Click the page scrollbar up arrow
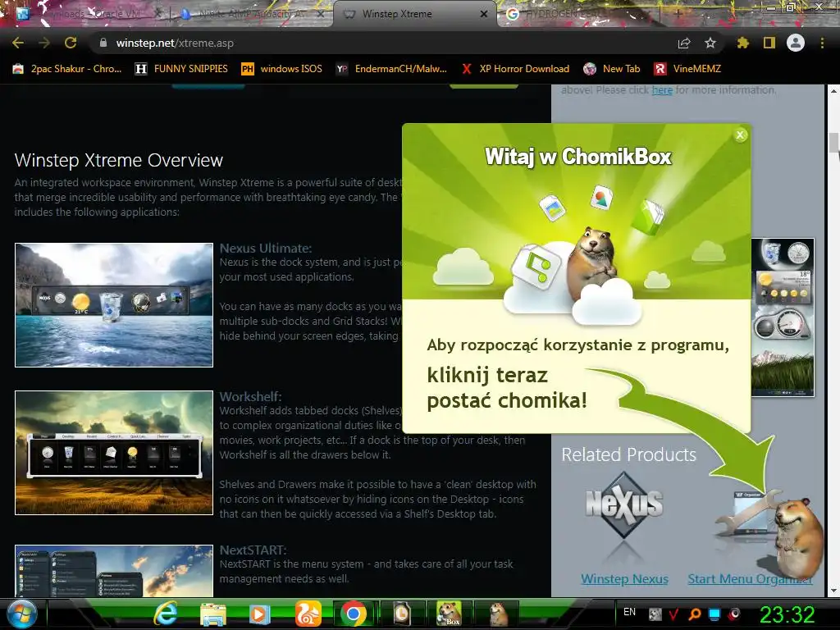 pyautogui.click(x=834, y=91)
